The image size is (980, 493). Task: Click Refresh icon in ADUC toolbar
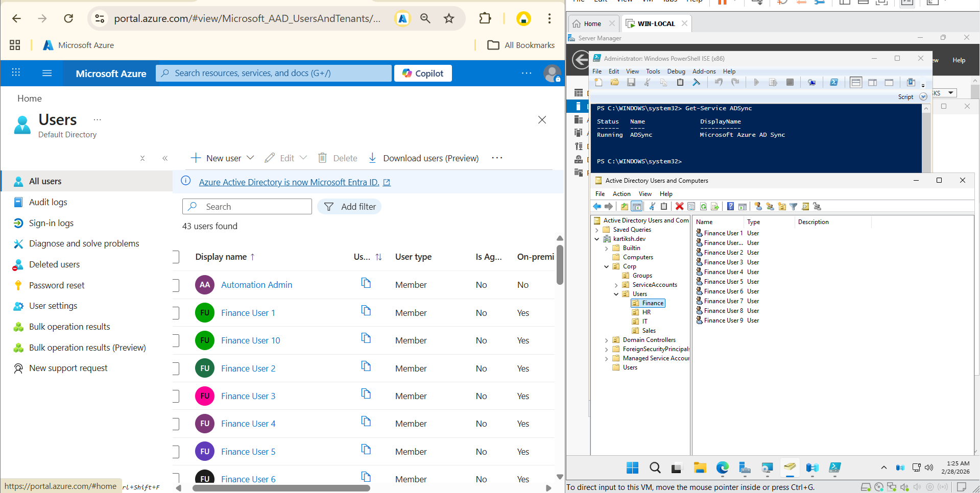(703, 206)
